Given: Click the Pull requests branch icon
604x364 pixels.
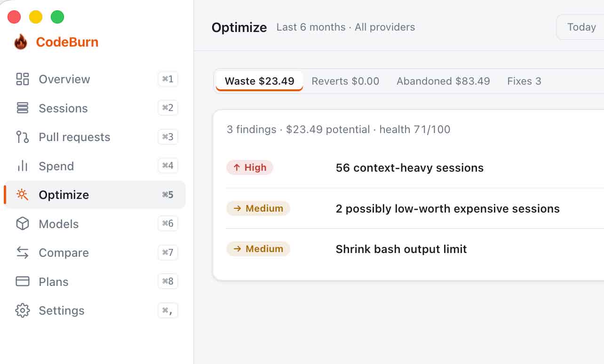Looking at the screenshot, I should (23, 137).
